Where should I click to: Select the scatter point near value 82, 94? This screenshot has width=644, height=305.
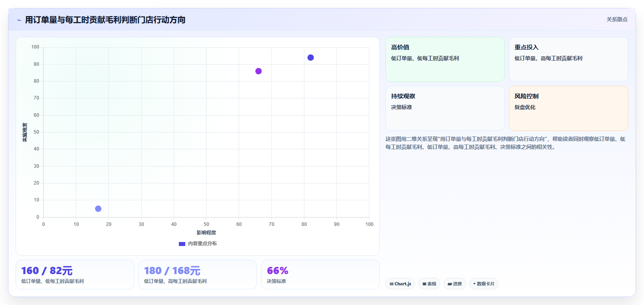click(x=310, y=58)
